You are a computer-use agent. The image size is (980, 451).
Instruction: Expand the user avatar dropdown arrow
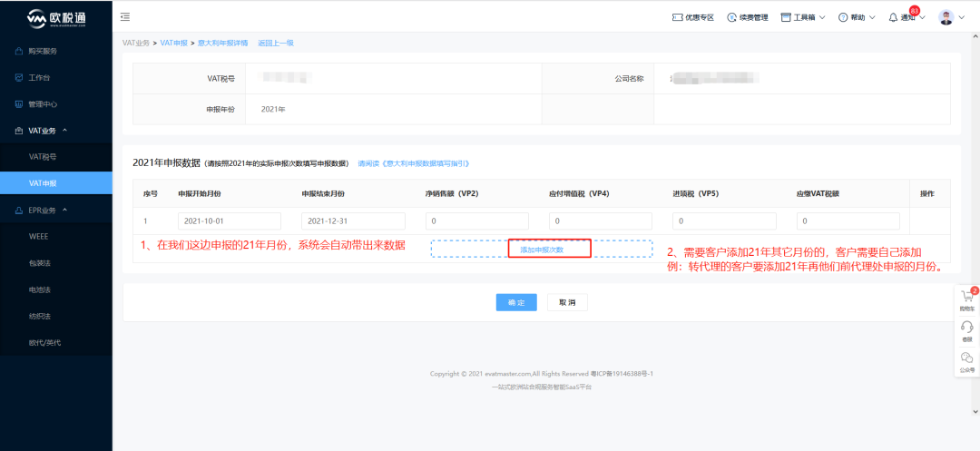(962, 18)
